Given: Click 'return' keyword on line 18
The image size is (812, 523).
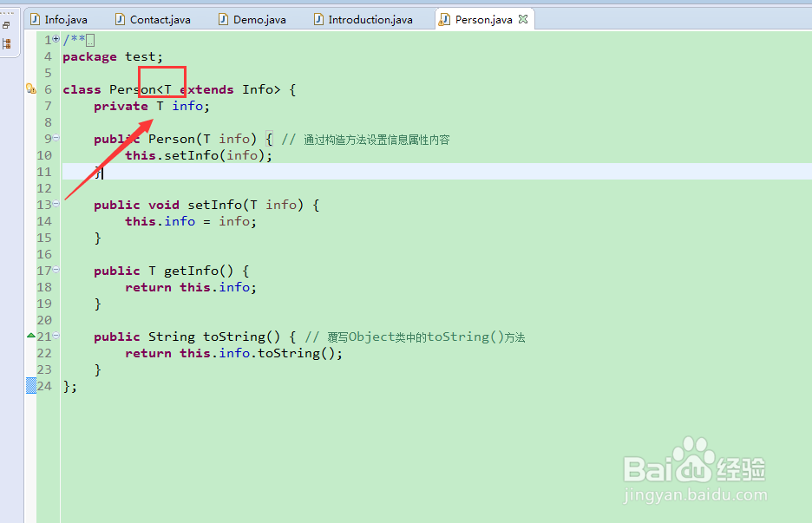Looking at the screenshot, I should click(x=148, y=287).
